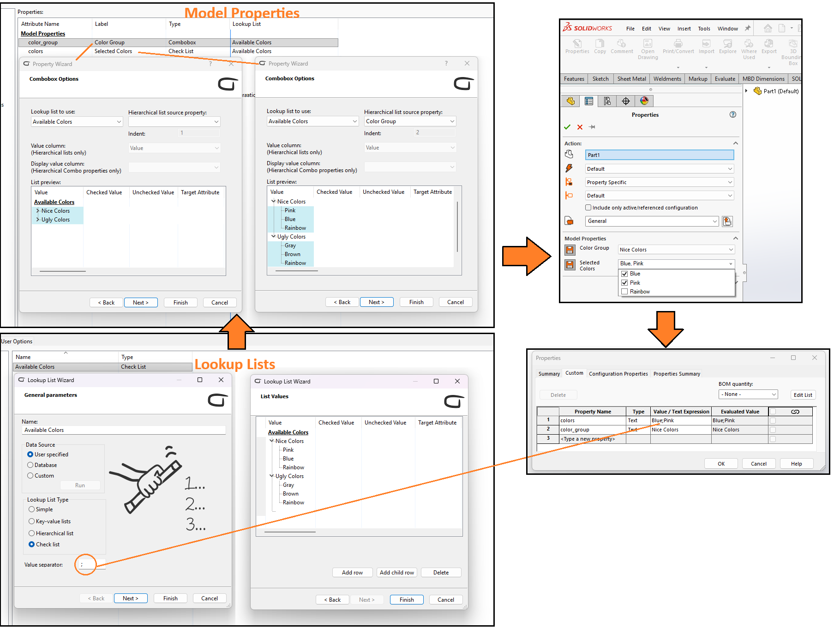Viewport: 840px width, 634px height.
Task: Click the ConfigurationManager tree tab icon
Action: [607, 101]
